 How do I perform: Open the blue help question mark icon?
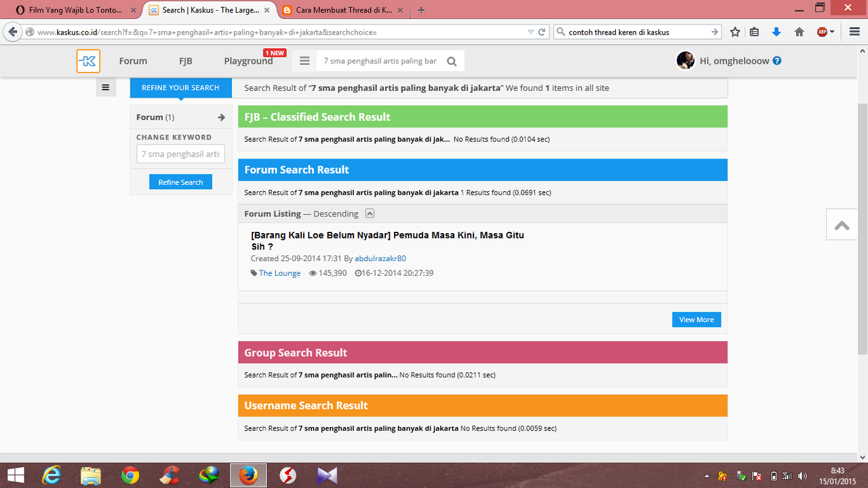pos(777,60)
